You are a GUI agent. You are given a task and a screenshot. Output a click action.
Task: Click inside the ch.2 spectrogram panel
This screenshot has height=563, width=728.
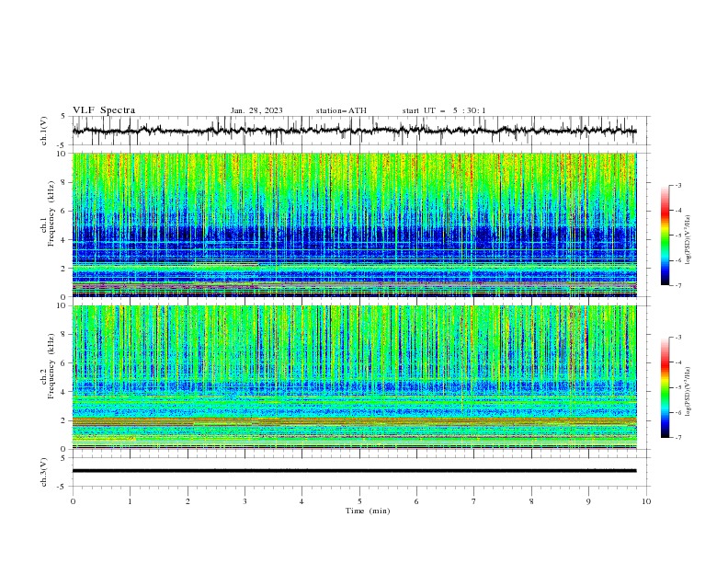click(355, 377)
